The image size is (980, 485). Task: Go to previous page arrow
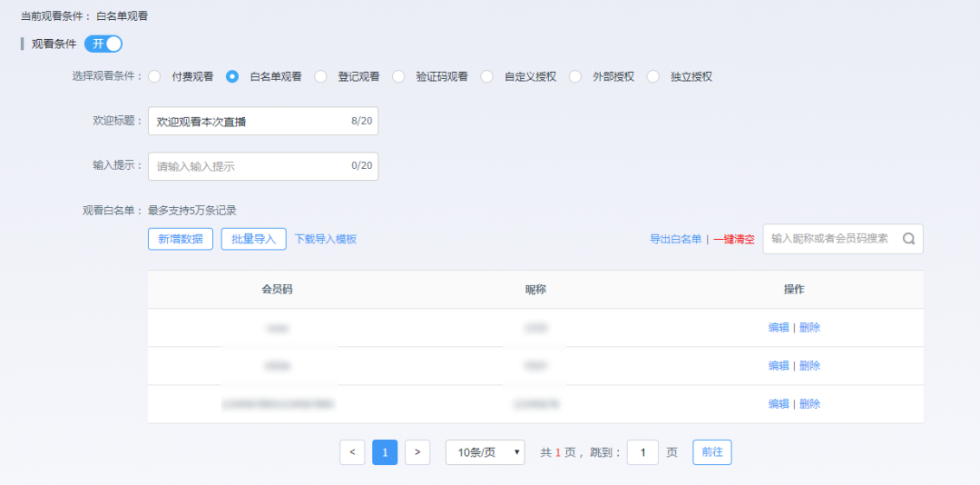352,452
